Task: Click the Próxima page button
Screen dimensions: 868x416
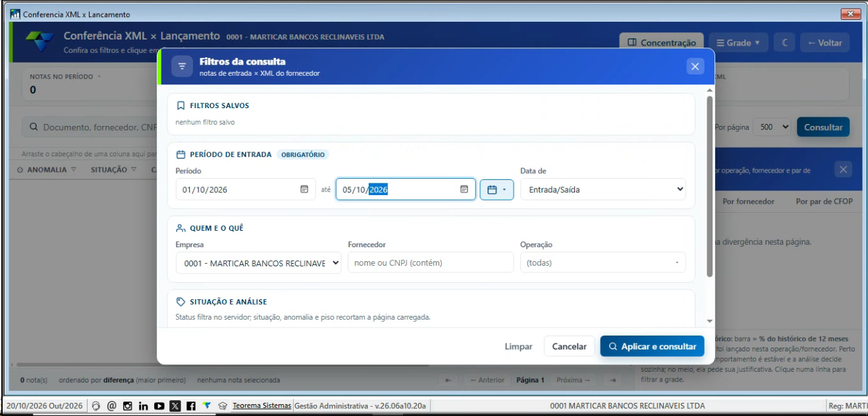Action: [x=574, y=380]
